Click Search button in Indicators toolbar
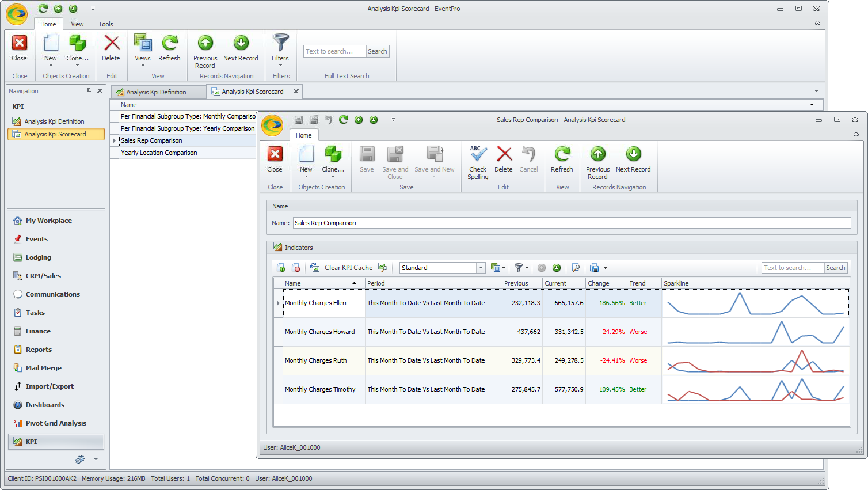This screenshot has height=490, width=868. point(836,268)
